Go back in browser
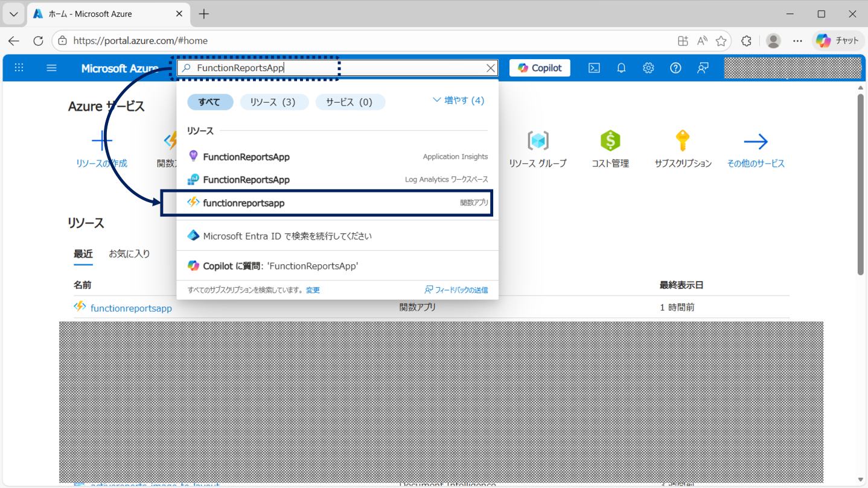This screenshot has height=488, width=868. [14, 41]
